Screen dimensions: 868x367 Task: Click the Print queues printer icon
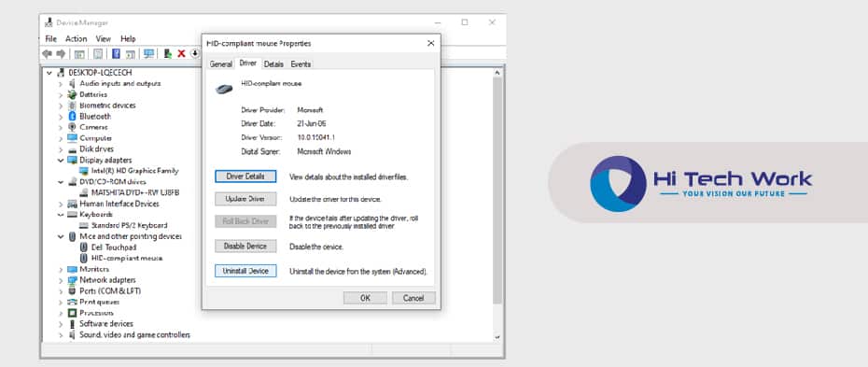[x=72, y=303]
